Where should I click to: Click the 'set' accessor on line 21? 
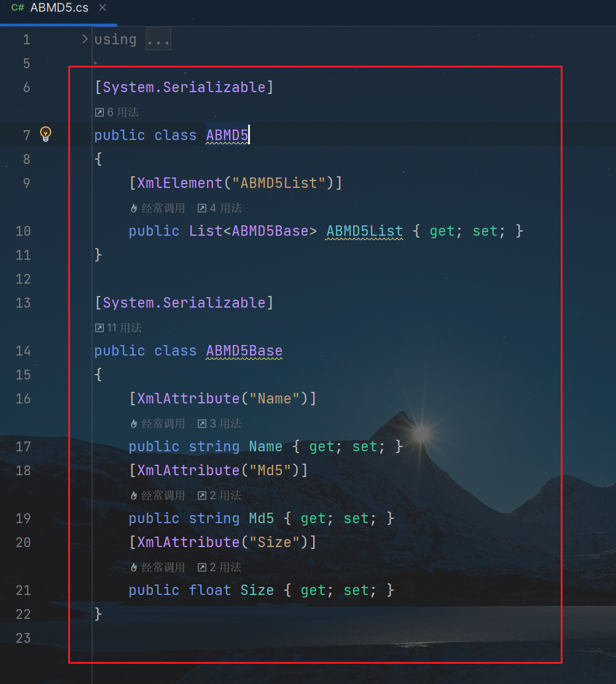point(356,590)
